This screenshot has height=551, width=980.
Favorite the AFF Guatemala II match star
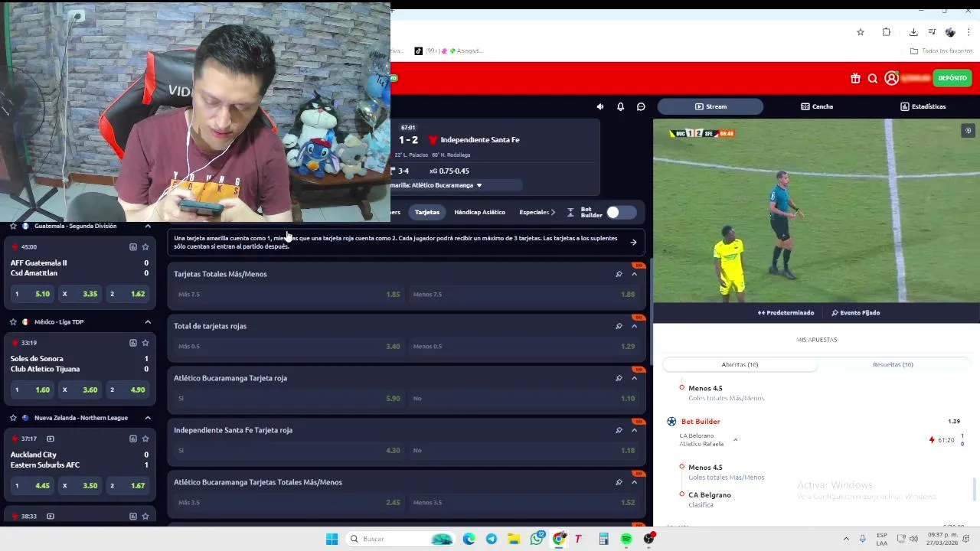pyautogui.click(x=145, y=247)
